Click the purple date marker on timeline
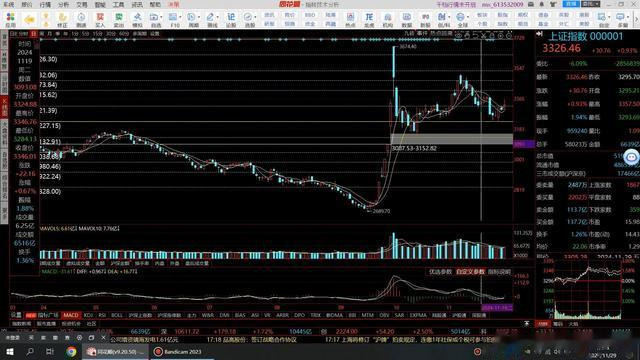 click(497, 308)
